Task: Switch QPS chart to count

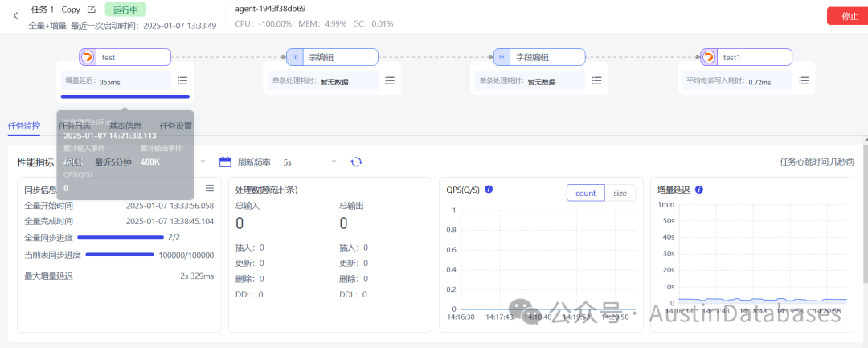Action: point(586,193)
